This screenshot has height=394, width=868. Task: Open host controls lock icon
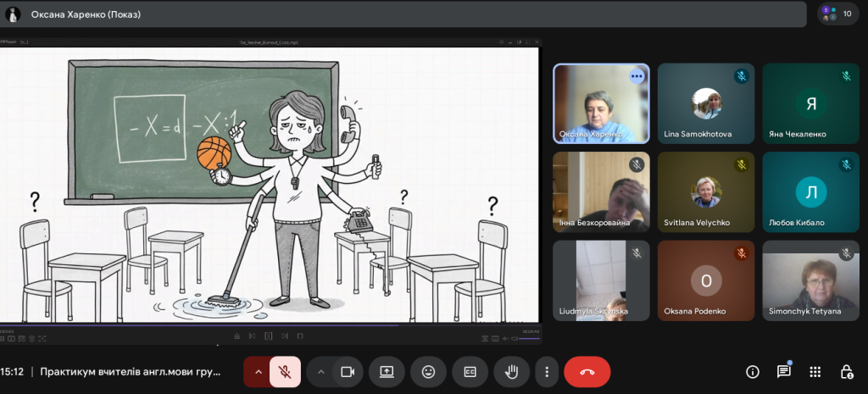[x=846, y=371]
